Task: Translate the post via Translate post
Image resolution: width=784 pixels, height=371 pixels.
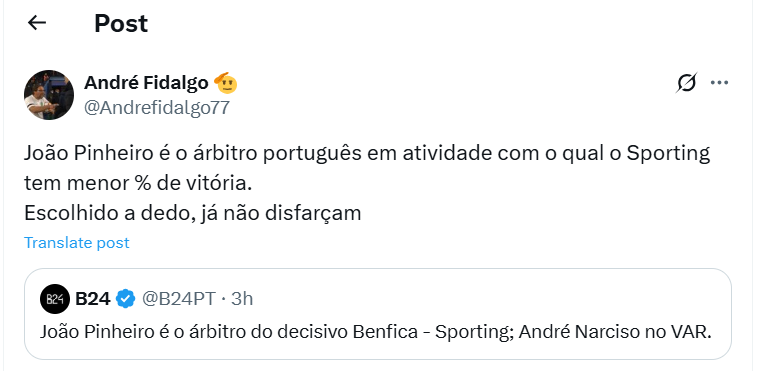Action: pyautogui.click(x=76, y=242)
